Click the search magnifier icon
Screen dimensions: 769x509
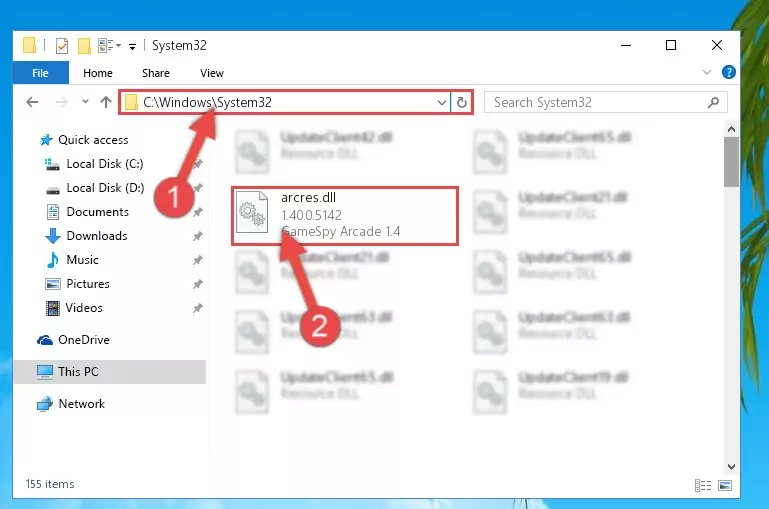pyautogui.click(x=713, y=102)
